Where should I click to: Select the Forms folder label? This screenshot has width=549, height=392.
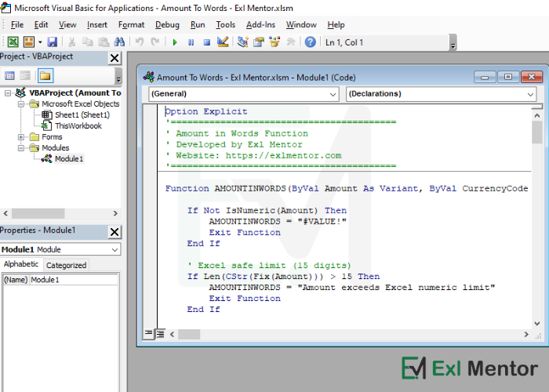(52, 137)
